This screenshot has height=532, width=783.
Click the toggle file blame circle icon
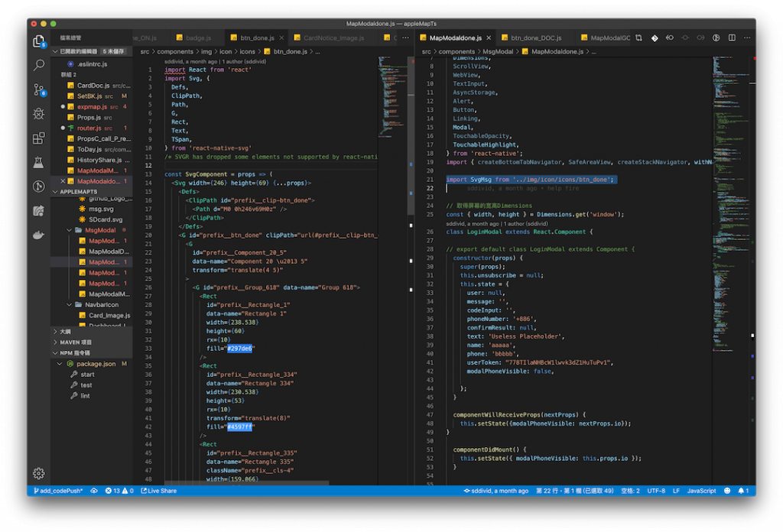[685, 38]
